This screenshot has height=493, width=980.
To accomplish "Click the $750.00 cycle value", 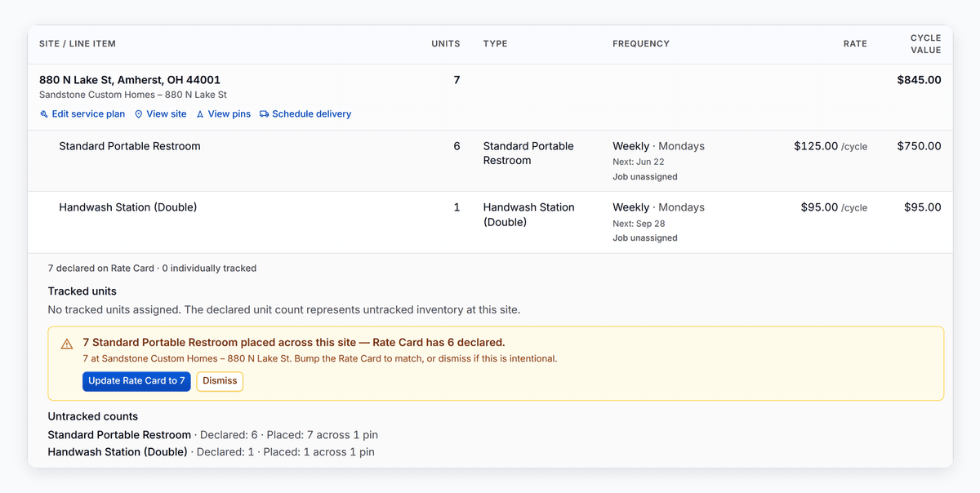I will pos(919,146).
